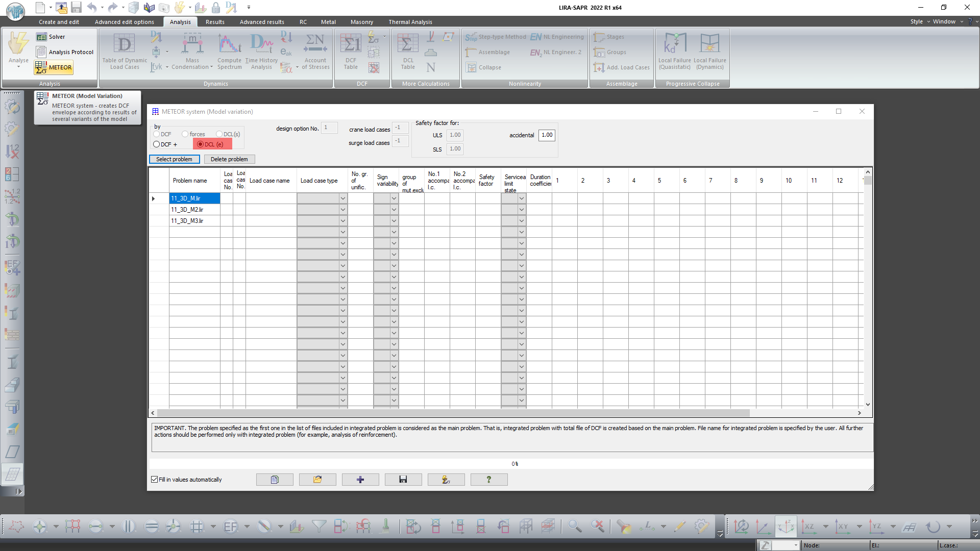Viewport: 980px width, 551px height.
Task: Click the open folder icon in dialog
Action: (317, 480)
